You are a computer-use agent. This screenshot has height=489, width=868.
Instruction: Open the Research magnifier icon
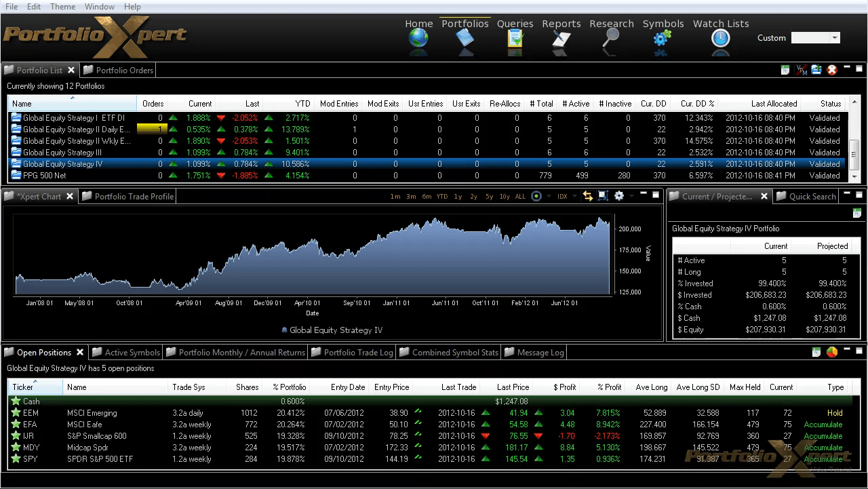click(x=611, y=38)
